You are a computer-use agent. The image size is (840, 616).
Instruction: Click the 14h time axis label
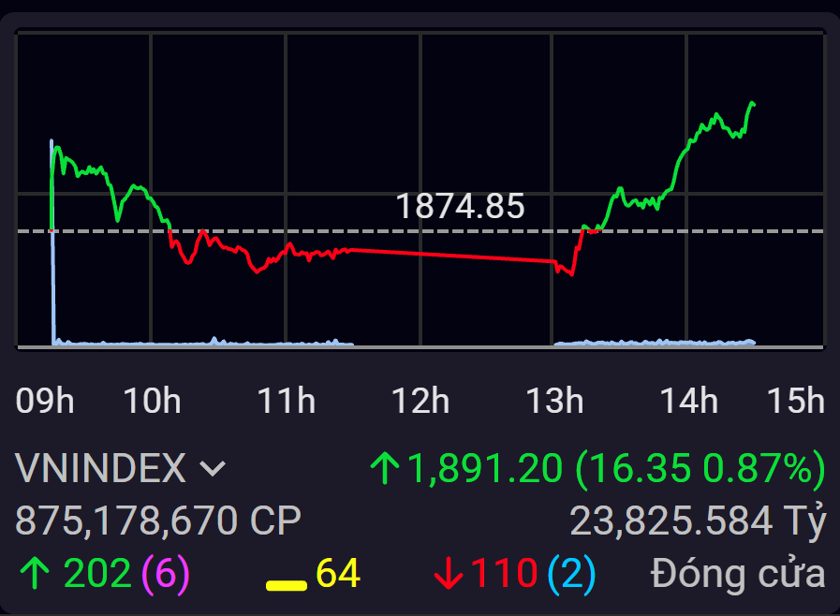click(x=689, y=401)
